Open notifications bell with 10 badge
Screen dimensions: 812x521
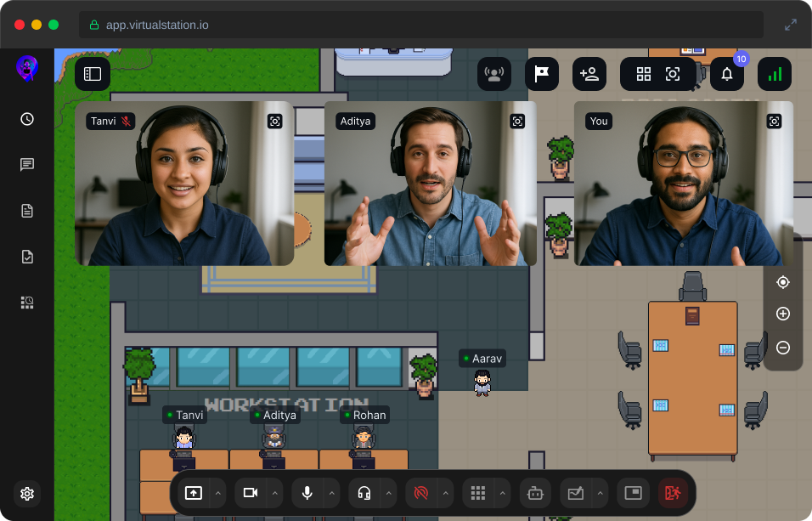click(x=727, y=74)
